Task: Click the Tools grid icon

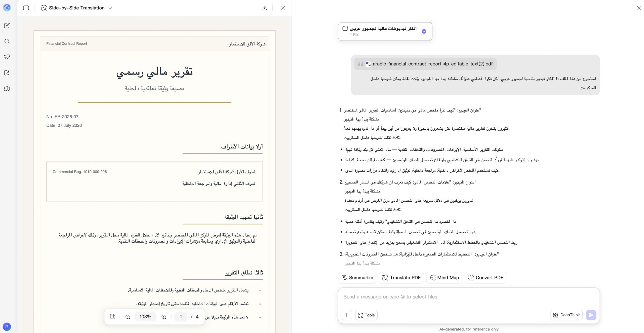Action: (360, 315)
